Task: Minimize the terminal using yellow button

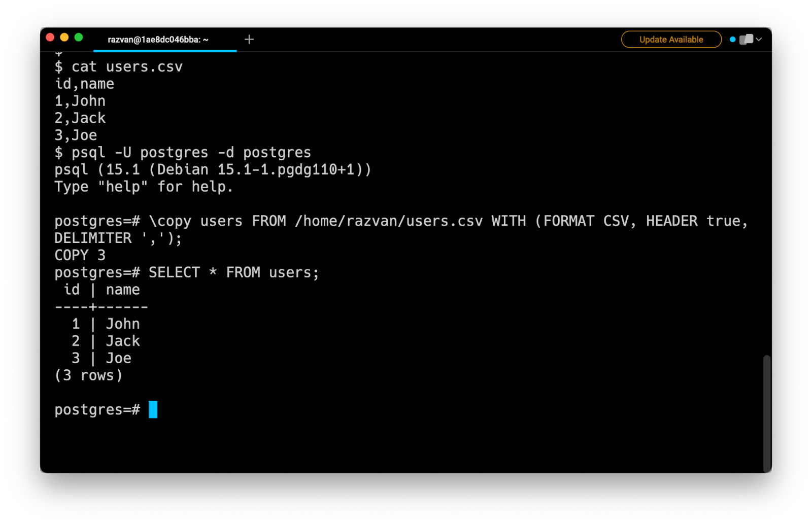Action: click(x=64, y=38)
